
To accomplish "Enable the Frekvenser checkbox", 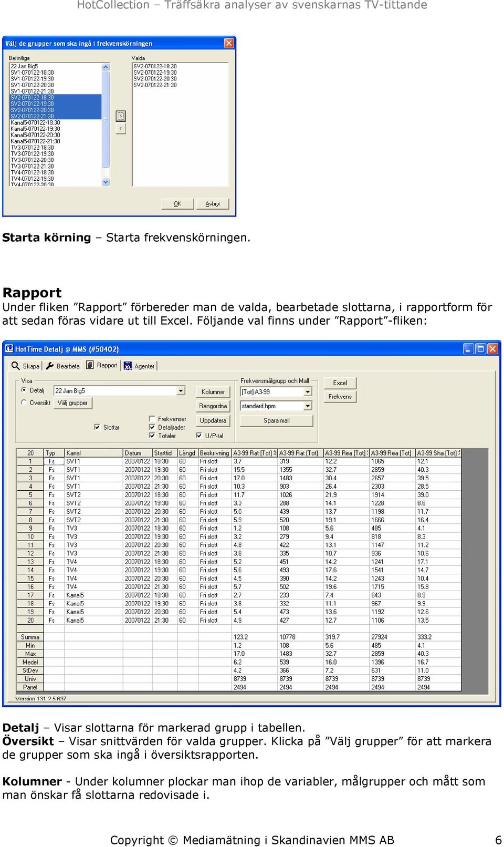I will [x=152, y=419].
